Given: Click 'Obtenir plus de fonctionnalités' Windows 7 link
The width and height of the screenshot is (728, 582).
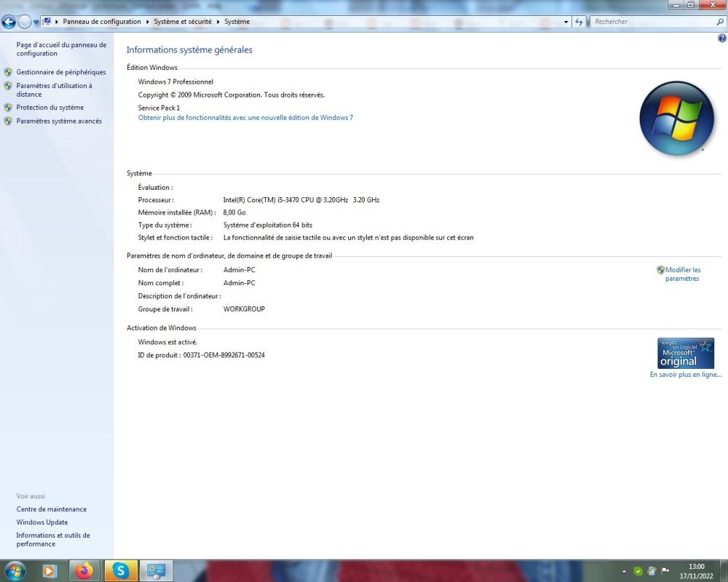Looking at the screenshot, I should click(x=245, y=117).
